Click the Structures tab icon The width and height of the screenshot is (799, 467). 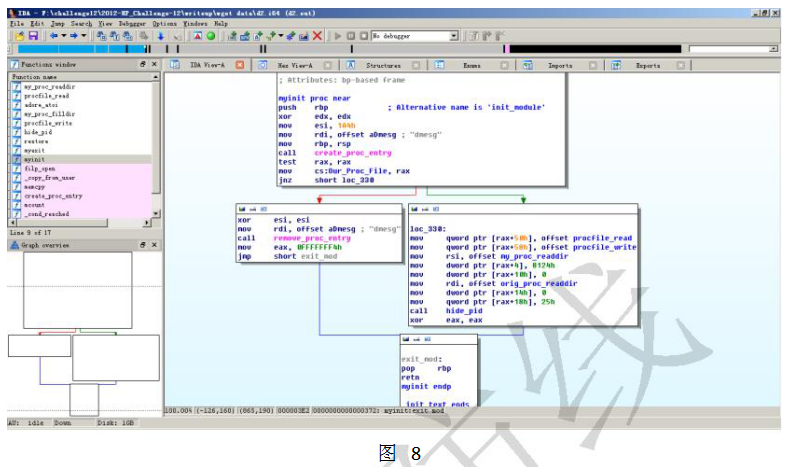point(351,65)
